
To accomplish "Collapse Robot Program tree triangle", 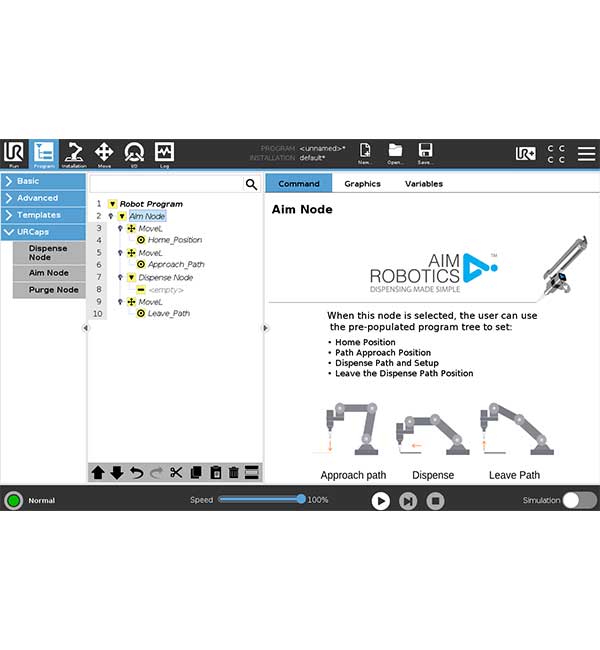I will pyautogui.click(x=112, y=204).
